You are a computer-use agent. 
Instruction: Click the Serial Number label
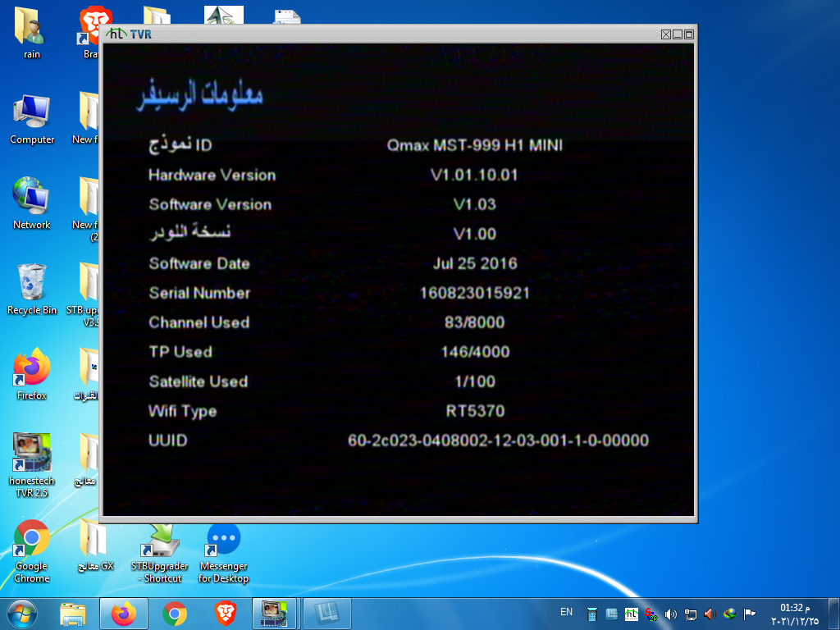[x=199, y=293]
